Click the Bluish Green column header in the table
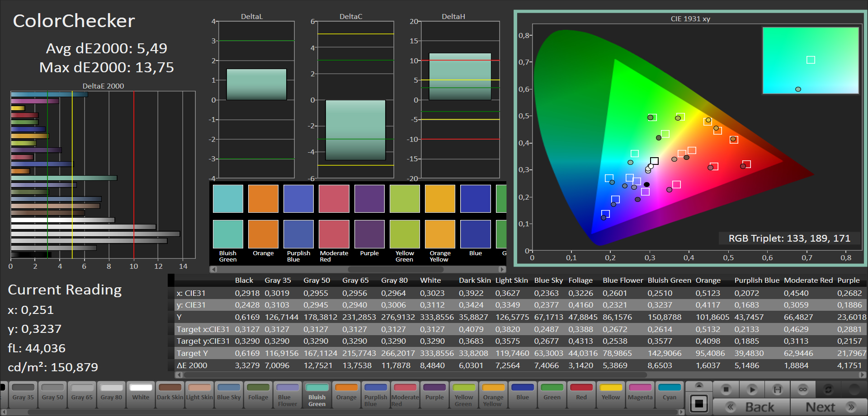Viewport: 868px width, 416px height. 669,280
